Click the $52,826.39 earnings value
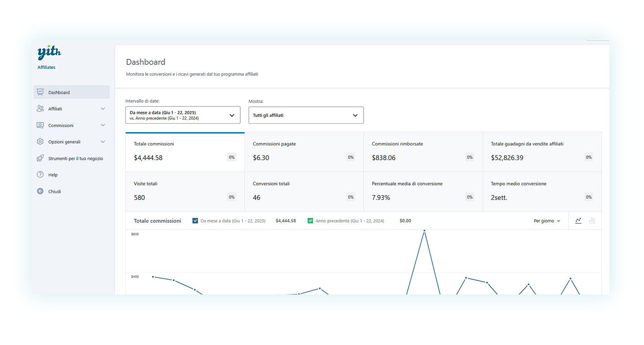Viewport: 644px width, 345px height. click(x=507, y=158)
